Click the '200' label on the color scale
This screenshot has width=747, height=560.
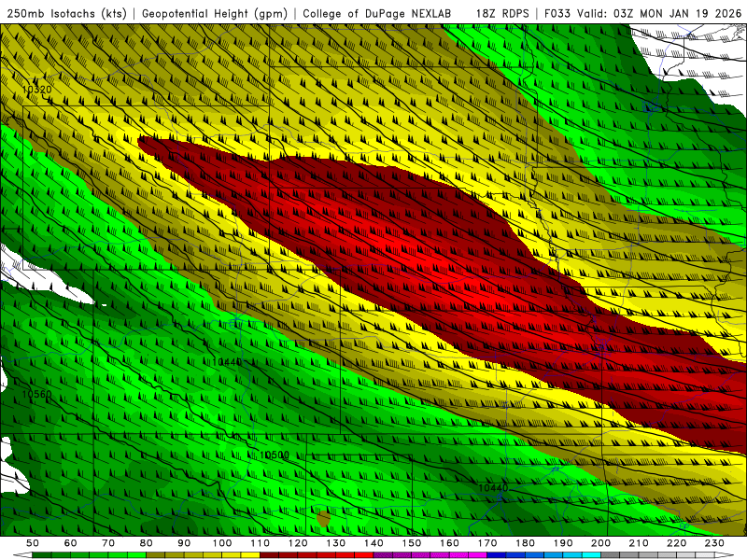click(x=600, y=543)
